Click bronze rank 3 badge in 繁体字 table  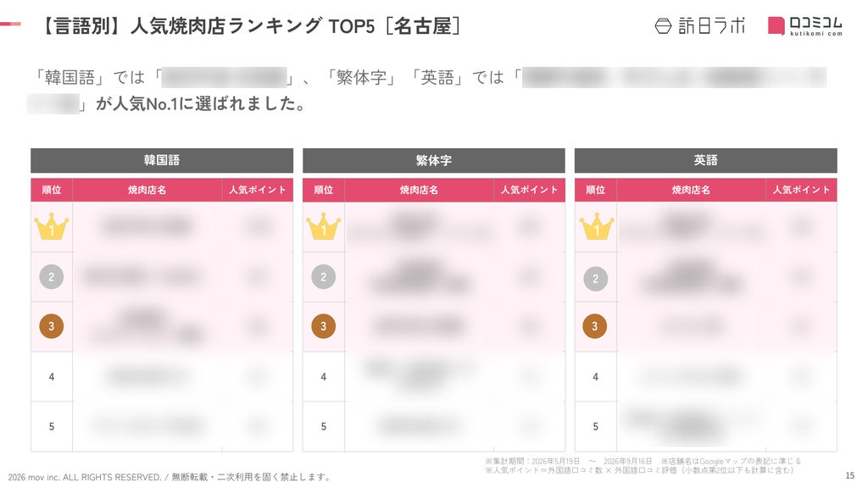point(323,326)
